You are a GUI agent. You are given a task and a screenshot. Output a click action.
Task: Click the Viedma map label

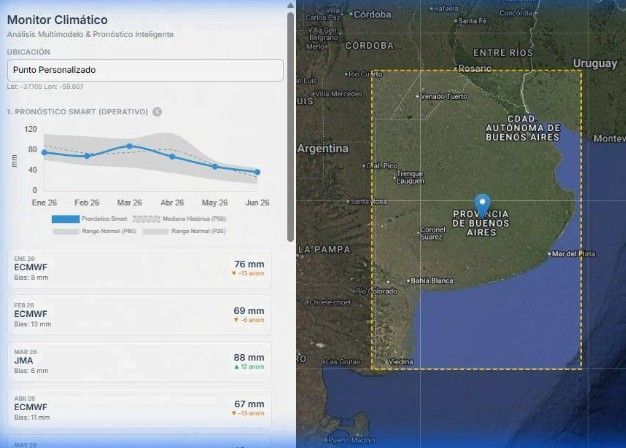401,362
